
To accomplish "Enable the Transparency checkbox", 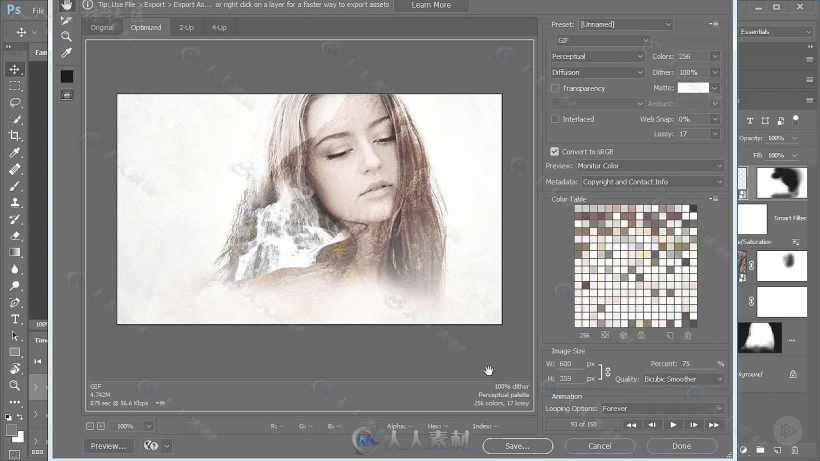I will click(555, 88).
